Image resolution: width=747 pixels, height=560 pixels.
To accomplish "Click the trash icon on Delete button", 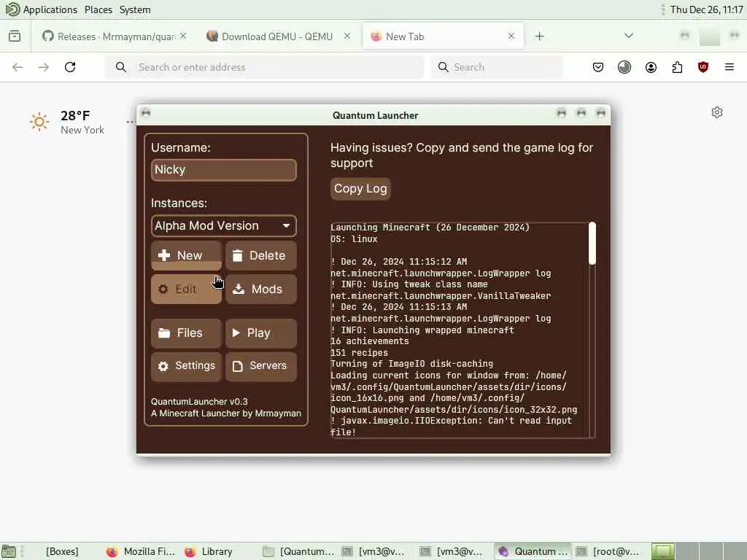I will pyautogui.click(x=237, y=255).
